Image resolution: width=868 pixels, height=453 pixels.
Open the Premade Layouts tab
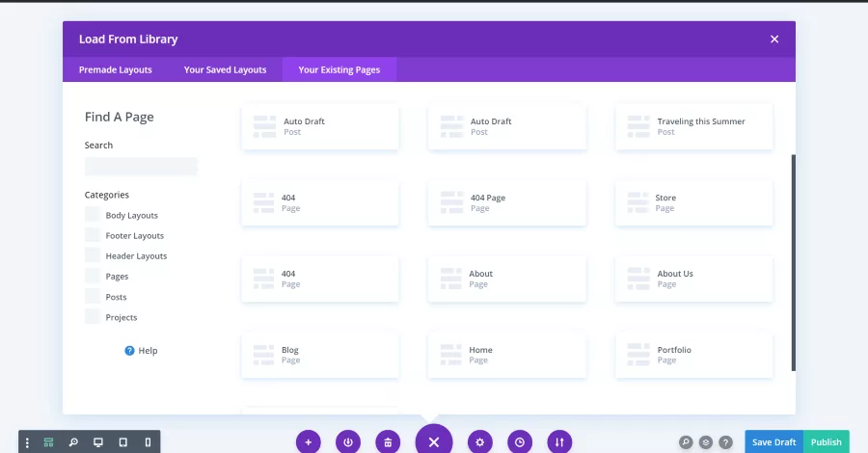point(115,69)
